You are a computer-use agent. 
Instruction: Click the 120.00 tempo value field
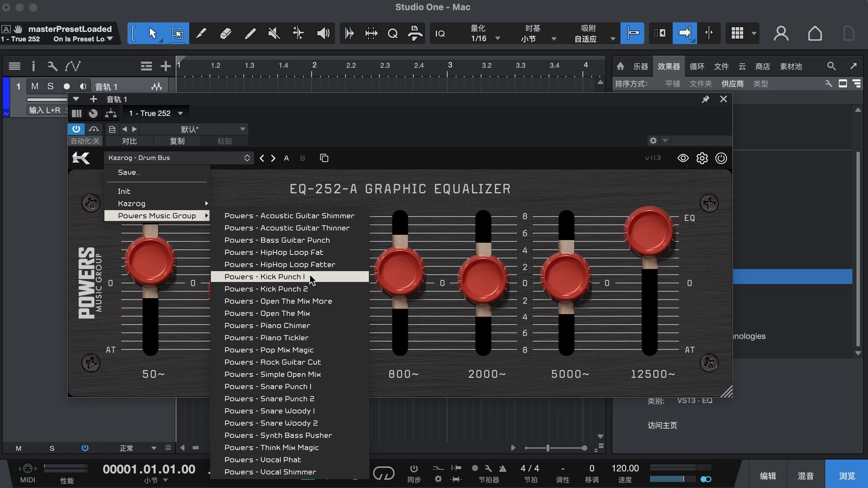click(x=625, y=469)
